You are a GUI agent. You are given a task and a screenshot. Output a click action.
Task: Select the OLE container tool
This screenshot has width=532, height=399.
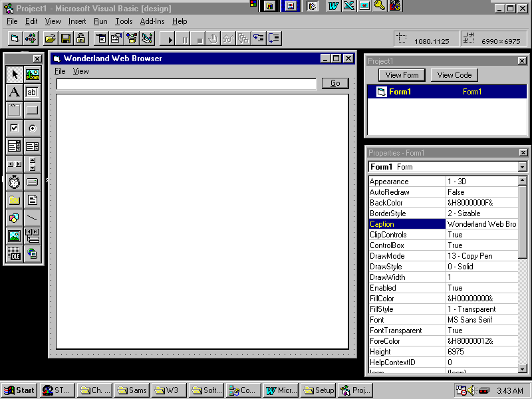tap(14, 253)
